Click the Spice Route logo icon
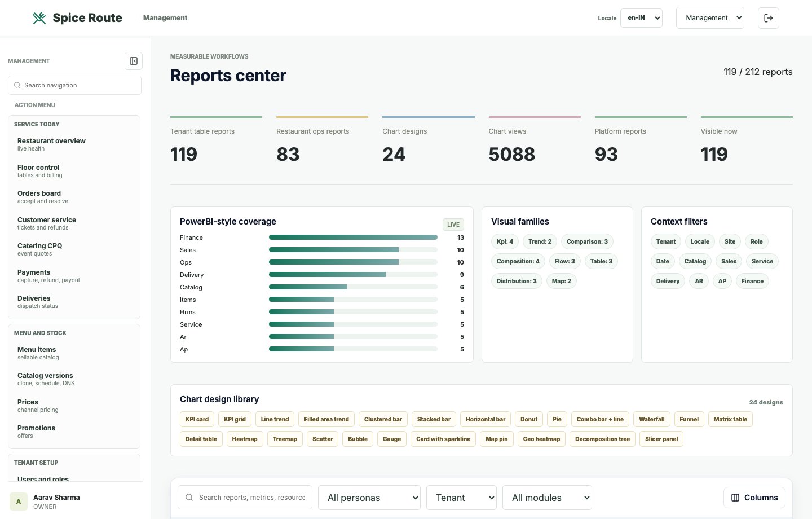 [x=39, y=18]
